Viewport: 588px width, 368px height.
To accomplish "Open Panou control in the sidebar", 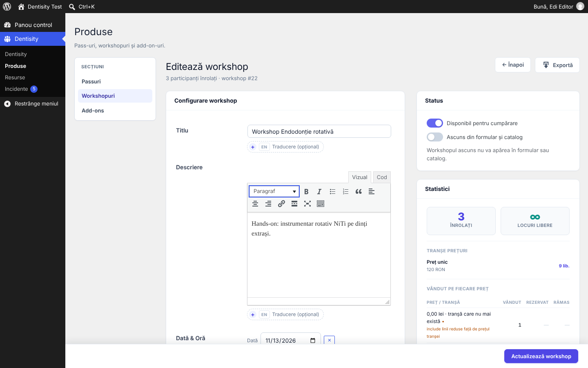I will point(33,25).
